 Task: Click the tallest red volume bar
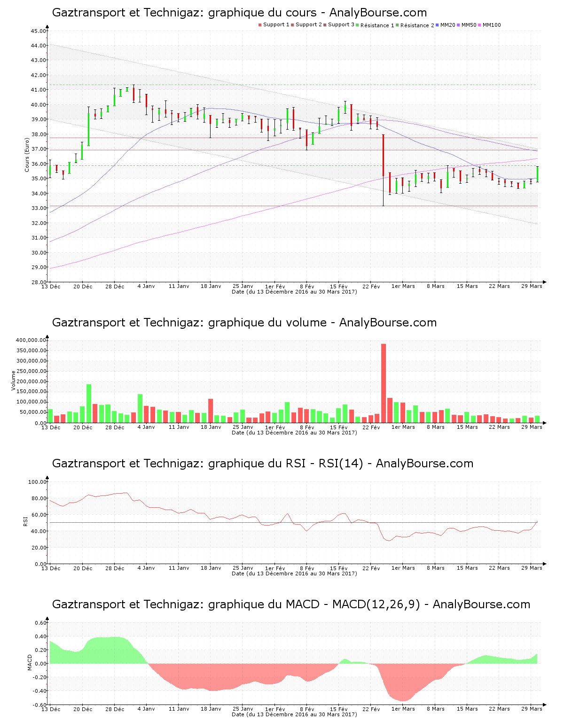[384, 383]
